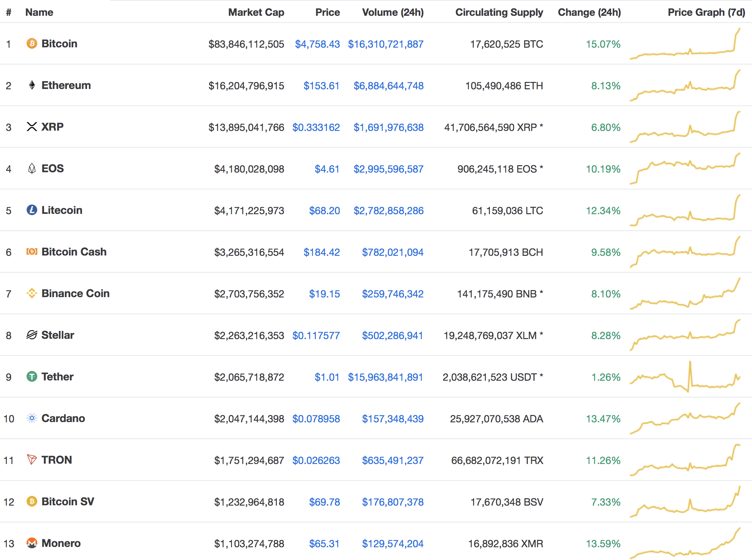The width and height of the screenshot is (752, 560).
Task: Click Stellar price $0.117577
Action: click(x=316, y=336)
